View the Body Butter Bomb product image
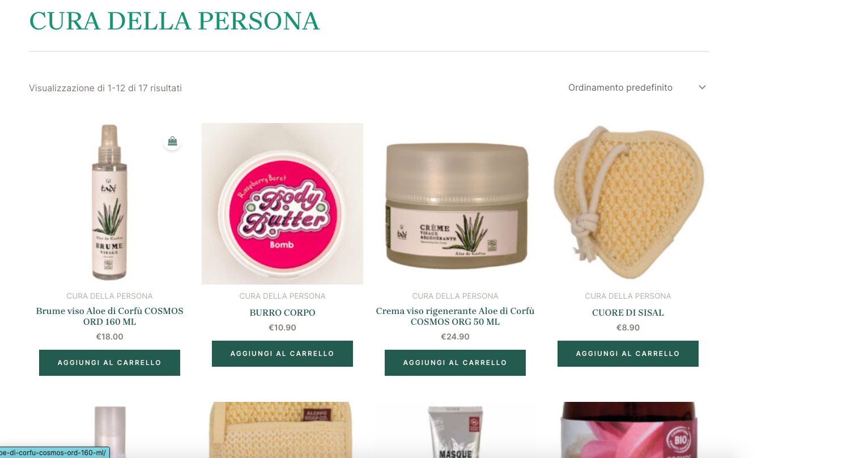The width and height of the screenshot is (868, 458). pos(282,203)
